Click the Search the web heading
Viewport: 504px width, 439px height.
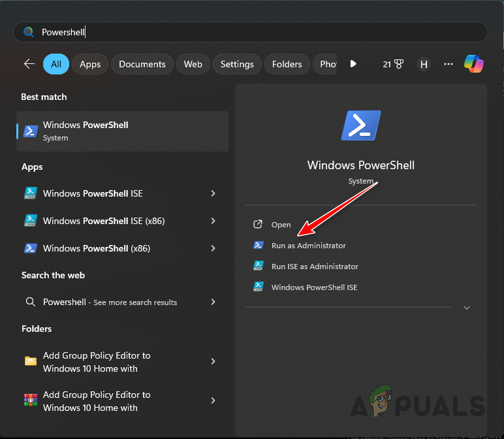click(53, 275)
